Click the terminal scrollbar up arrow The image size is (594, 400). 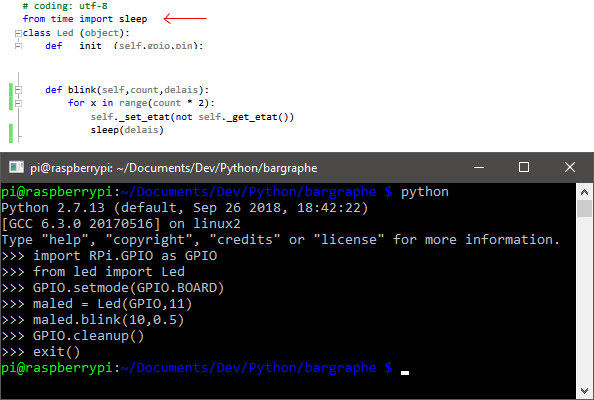click(585, 192)
